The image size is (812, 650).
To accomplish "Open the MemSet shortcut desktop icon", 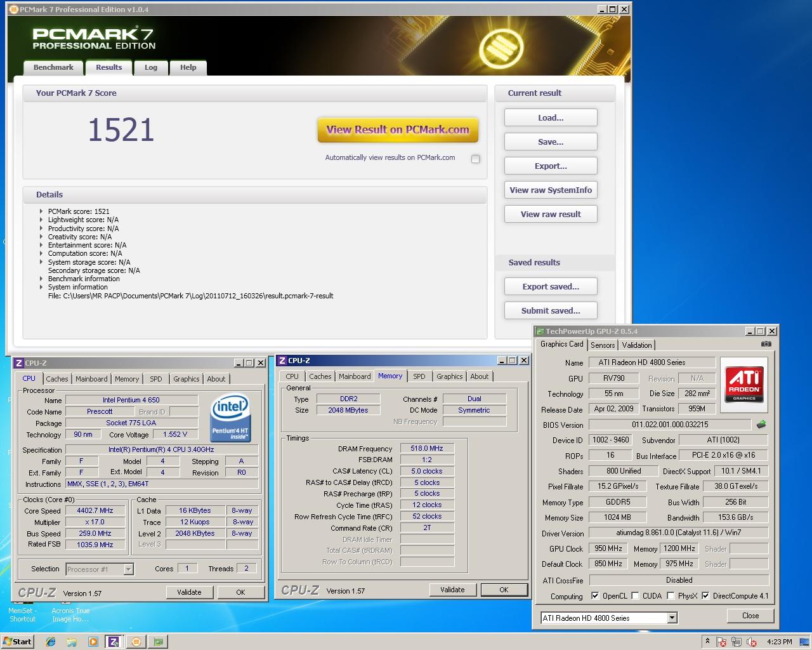I will click(x=22, y=611).
